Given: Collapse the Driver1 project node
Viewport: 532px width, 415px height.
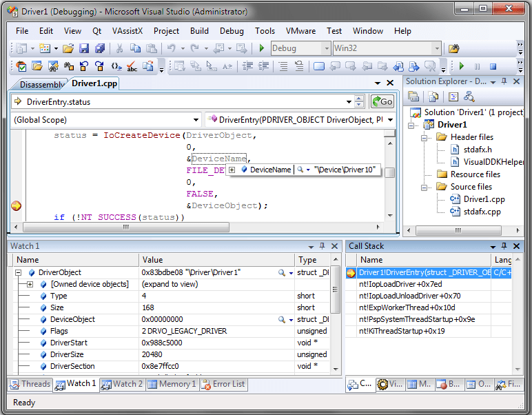Looking at the screenshot, I should pos(411,125).
